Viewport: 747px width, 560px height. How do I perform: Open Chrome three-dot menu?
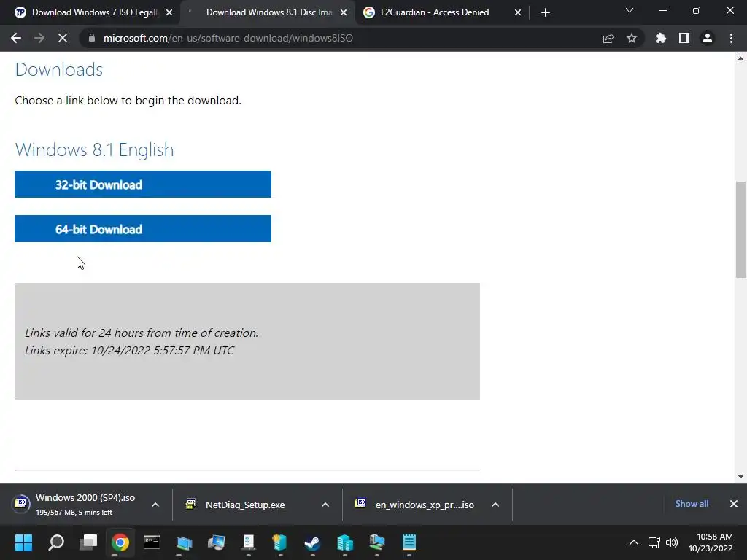coord(731,38)
